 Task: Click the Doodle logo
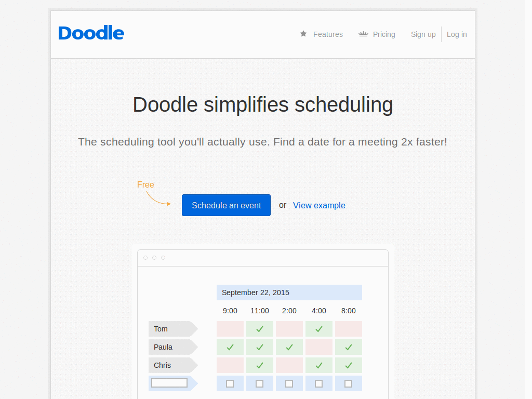coord(91,33)
